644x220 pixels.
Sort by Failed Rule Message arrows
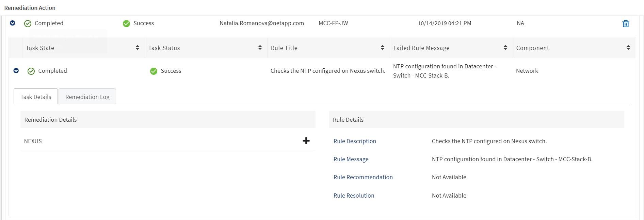tap(505, 48)
